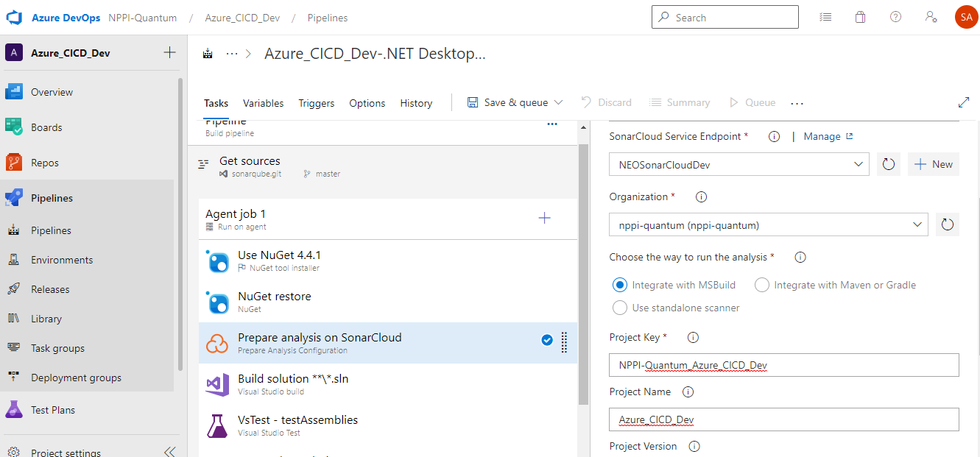Screen dimensions: 980x457
Task: Select Use standalone scanner option
Action: pyautogui.click(x=620, y=308)
